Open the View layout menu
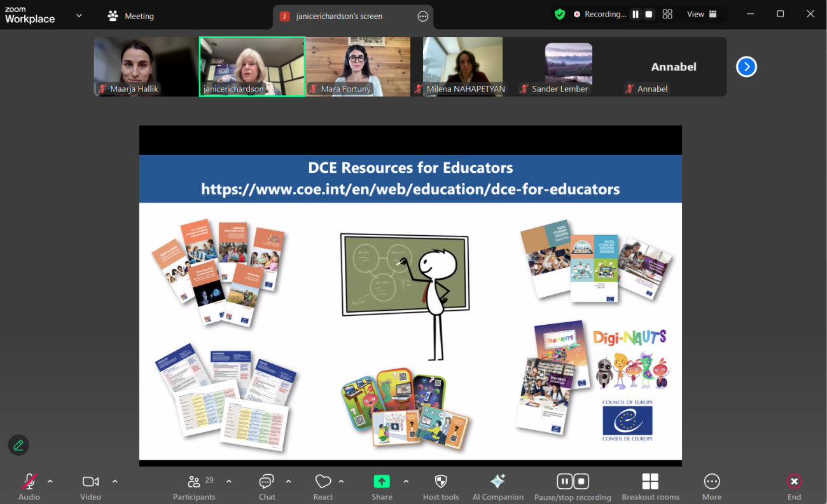The image size is (827, 504). pos(702,14)
